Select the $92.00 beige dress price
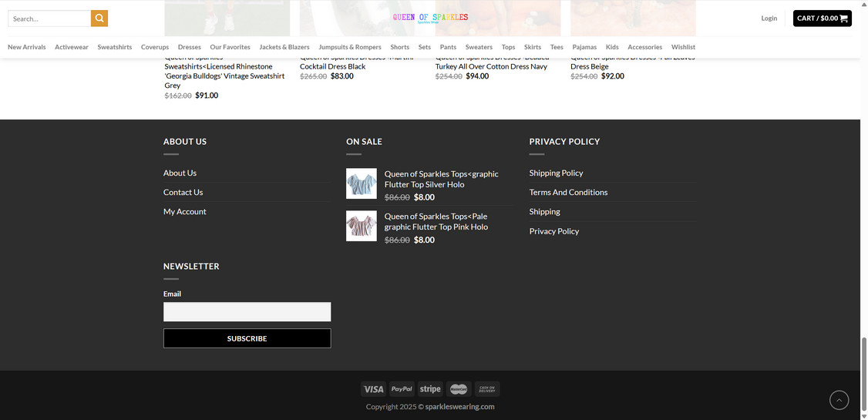 click(613, 76)
